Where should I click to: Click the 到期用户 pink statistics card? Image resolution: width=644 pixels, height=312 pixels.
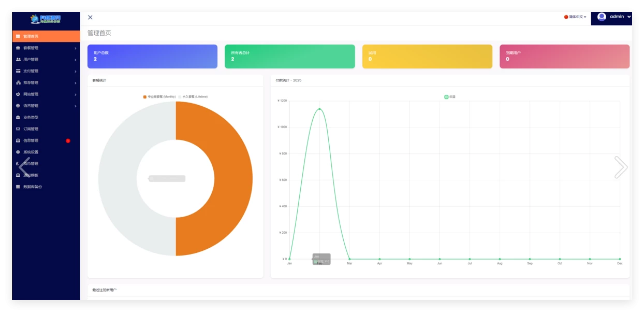coord(564,56)
